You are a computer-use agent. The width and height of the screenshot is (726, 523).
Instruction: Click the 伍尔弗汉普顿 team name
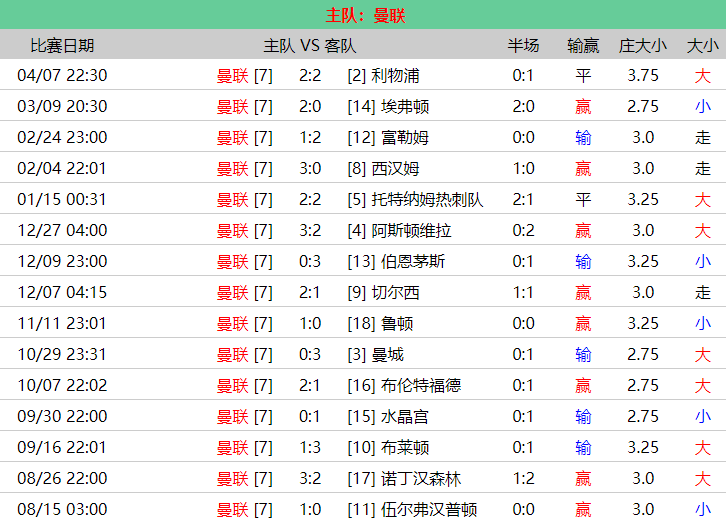(429, 510)
